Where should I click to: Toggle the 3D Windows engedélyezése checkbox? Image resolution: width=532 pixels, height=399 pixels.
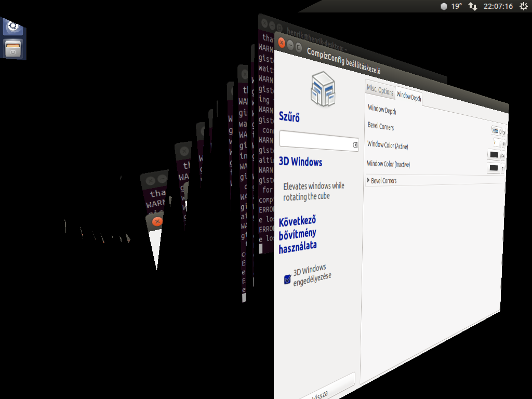point(287,279)
